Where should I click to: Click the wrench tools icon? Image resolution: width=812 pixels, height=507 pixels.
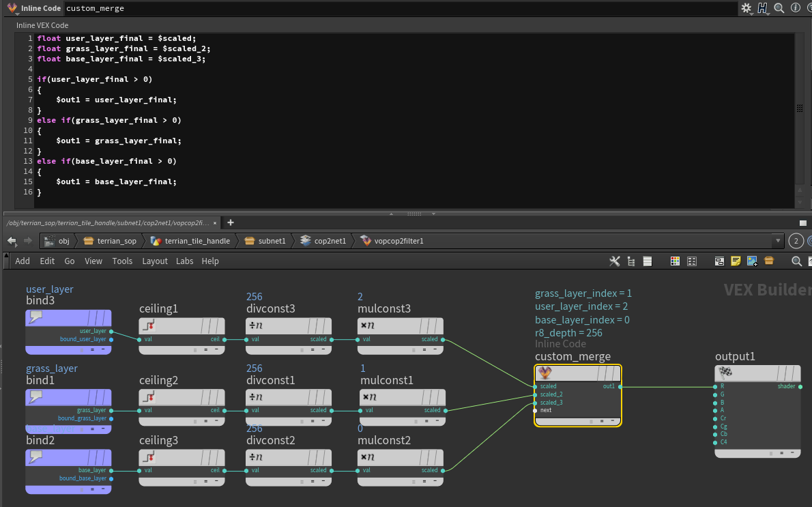pyautogui.click(x=614, y=261)
